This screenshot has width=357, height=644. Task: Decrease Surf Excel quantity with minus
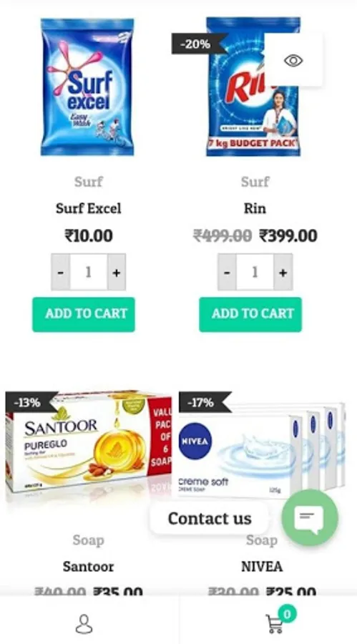[x=60, y=273]
